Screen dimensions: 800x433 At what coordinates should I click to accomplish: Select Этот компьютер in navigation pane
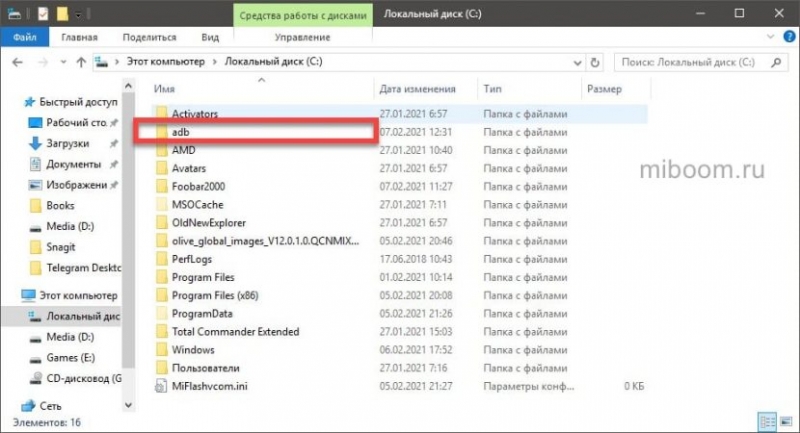coord(78,295)
